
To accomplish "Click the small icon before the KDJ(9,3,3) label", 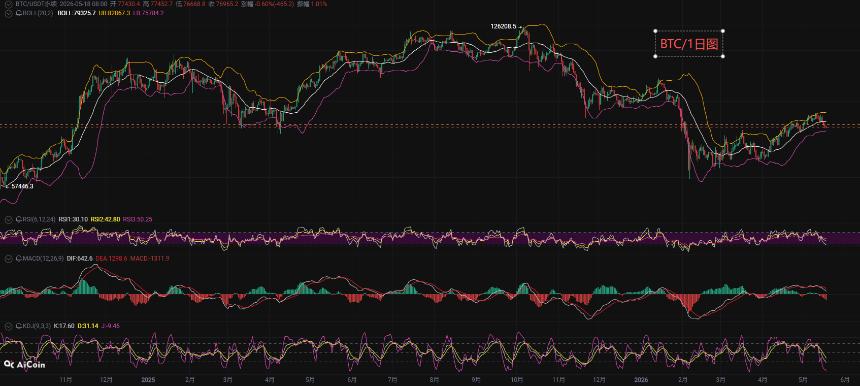I will (x=19, y=326).
